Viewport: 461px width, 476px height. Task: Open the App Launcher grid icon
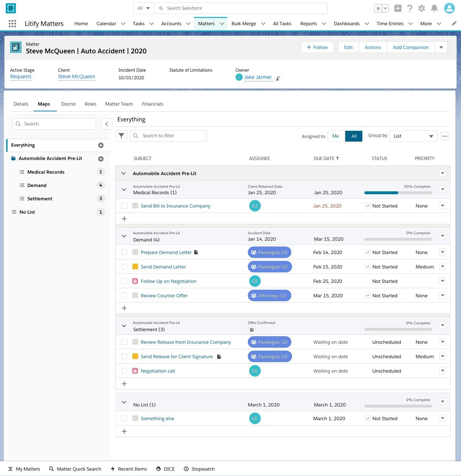[12, 24]
